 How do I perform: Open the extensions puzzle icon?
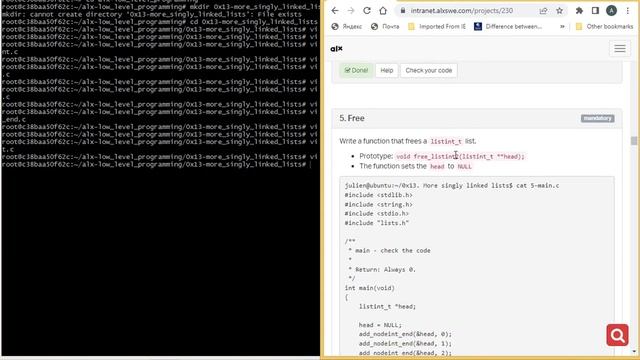click(579, 11)
